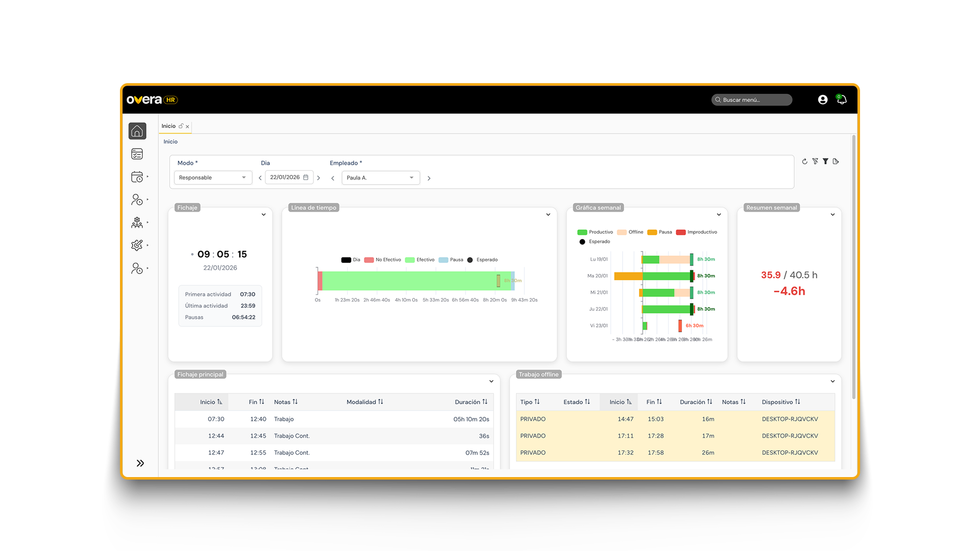The width and height of the screenshot is (980, 551).
Task: Collapse the Gráfica semanal panel
Action: pyautogui.click(x=719, y=215)
